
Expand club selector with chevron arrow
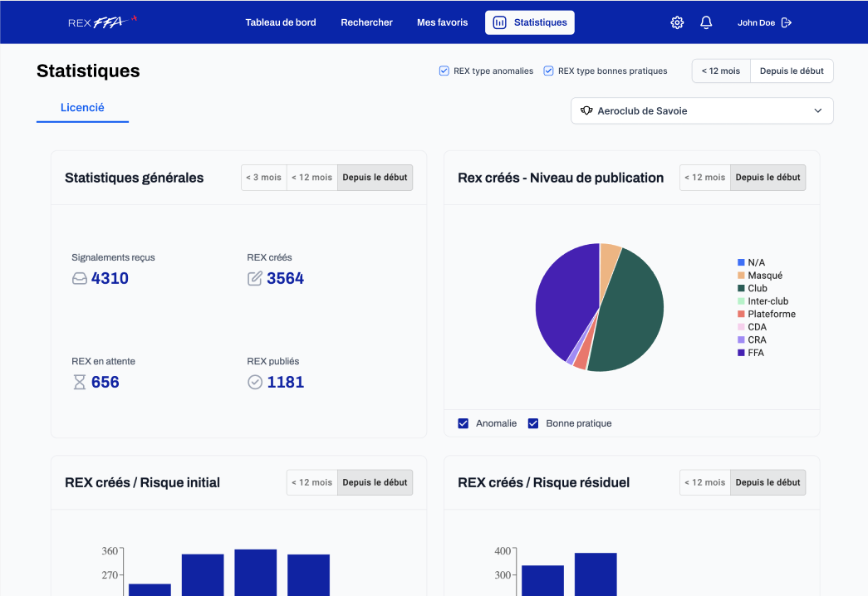pyautogui.click(x=817, y=110)
